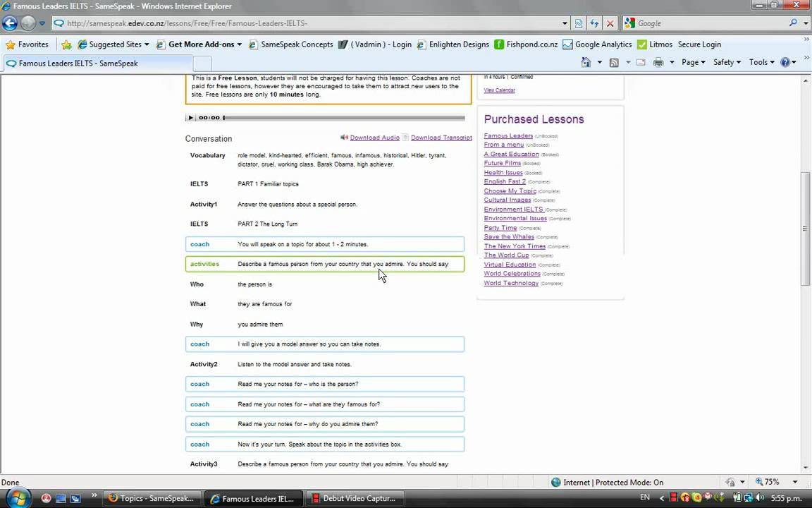Viewport: 812px width, 508px height.
Task: Select coach line about speaking 1 - 2 minutes
Action: pos(325,244)
